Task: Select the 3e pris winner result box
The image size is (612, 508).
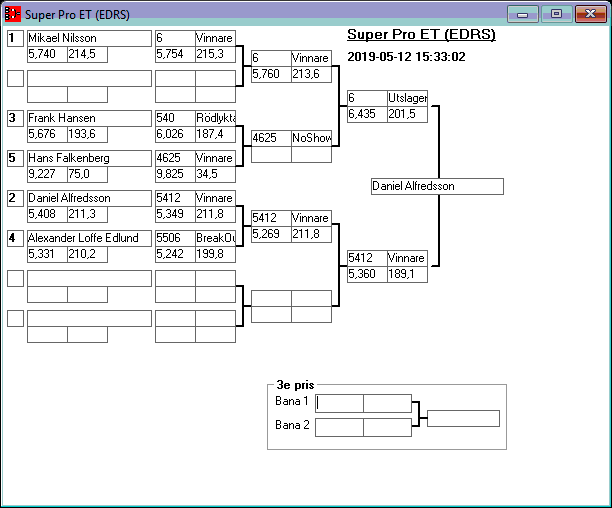Action: click(x=463, y=418)
